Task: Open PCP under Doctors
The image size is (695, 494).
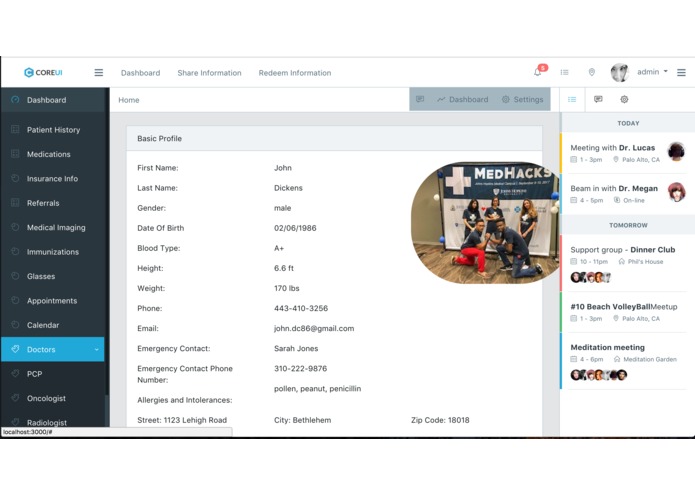Action: pyautogui.click(x=53, y=373)
